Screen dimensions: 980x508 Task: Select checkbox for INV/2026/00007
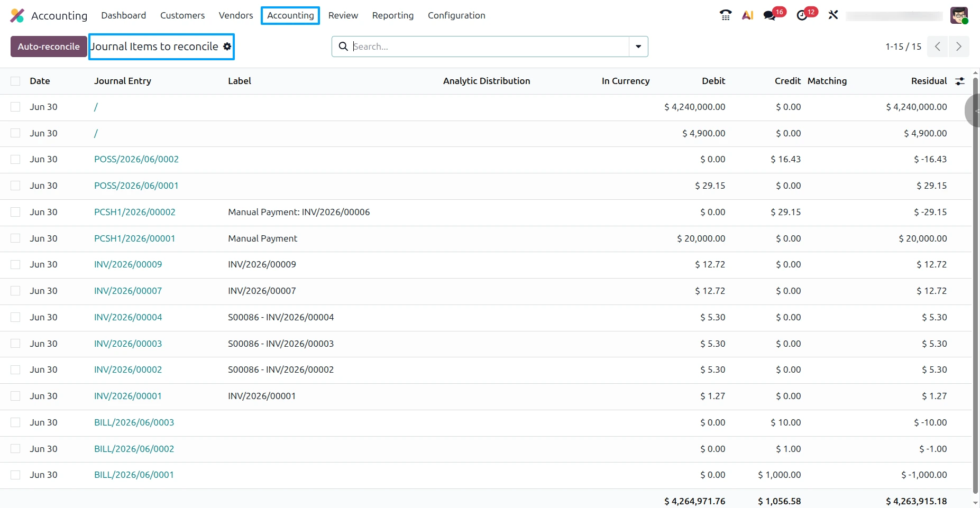coord(15,291)
